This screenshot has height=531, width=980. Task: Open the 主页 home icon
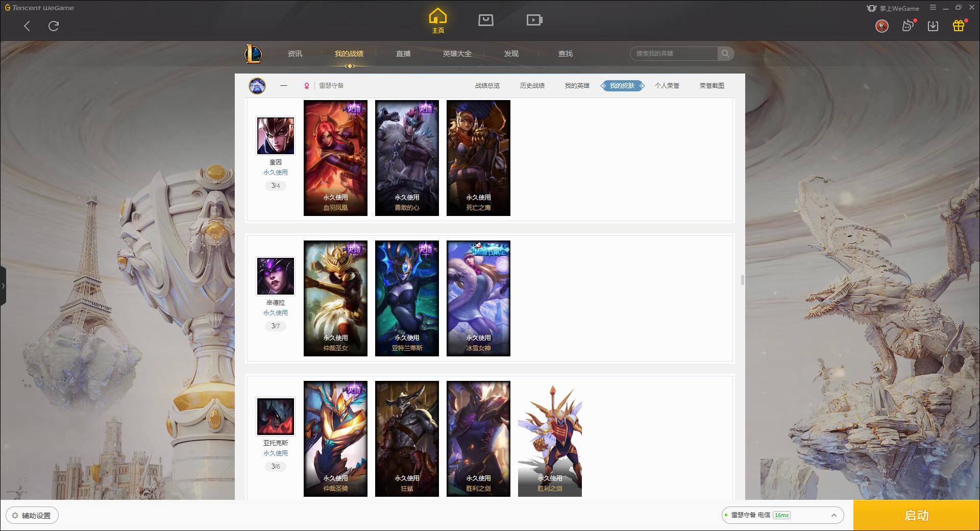coord(438,20)
